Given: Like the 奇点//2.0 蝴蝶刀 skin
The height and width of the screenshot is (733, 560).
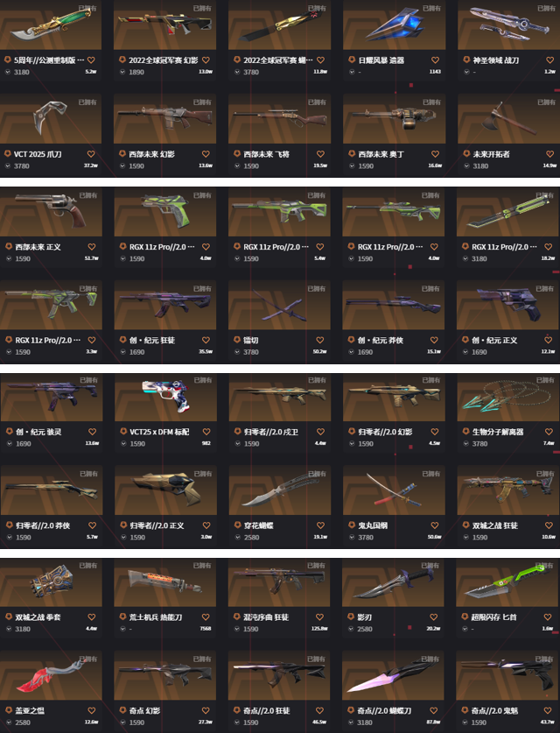Looking at the screenshot, I should [x=433, y=710].
